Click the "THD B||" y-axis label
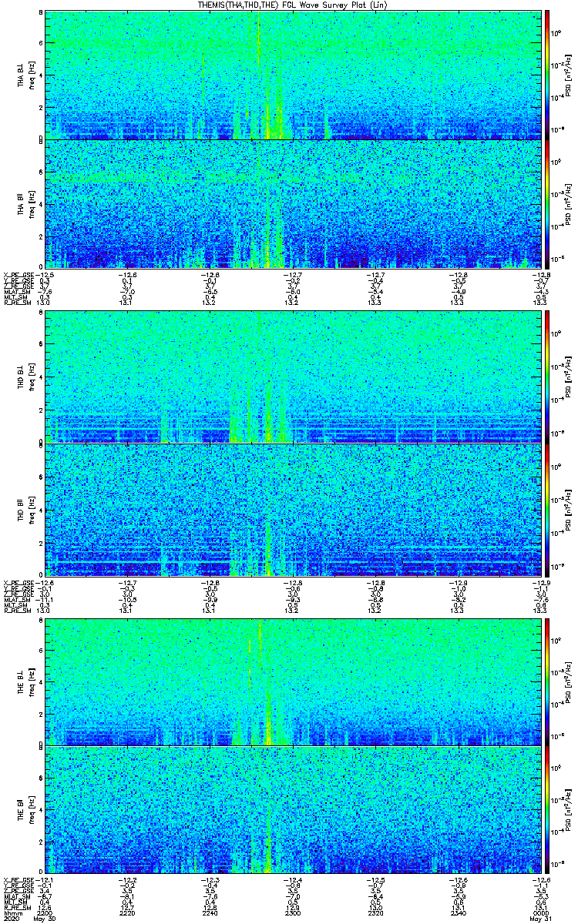The width and height of the screenshot is (578, 924). pyautogui.click(x=22, y=510)
